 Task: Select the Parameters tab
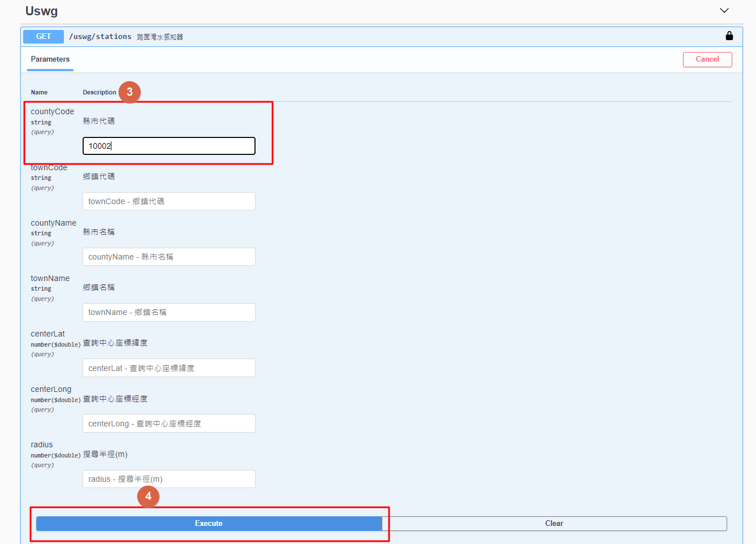(50, 59)
